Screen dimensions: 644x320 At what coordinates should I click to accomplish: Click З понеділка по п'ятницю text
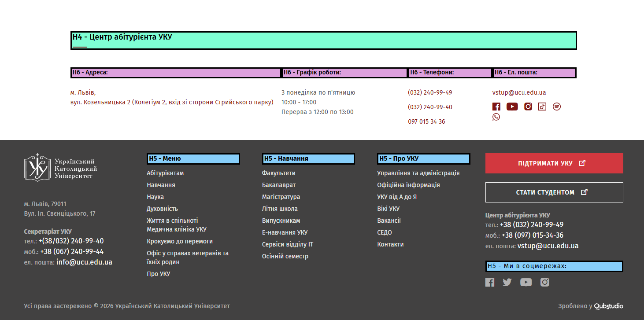point(318,92)
